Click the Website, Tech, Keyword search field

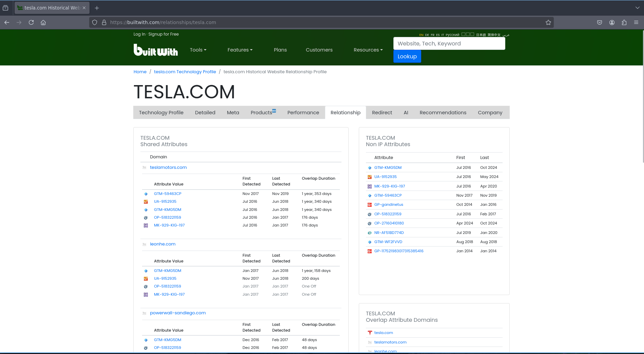[x=449, y=43]
